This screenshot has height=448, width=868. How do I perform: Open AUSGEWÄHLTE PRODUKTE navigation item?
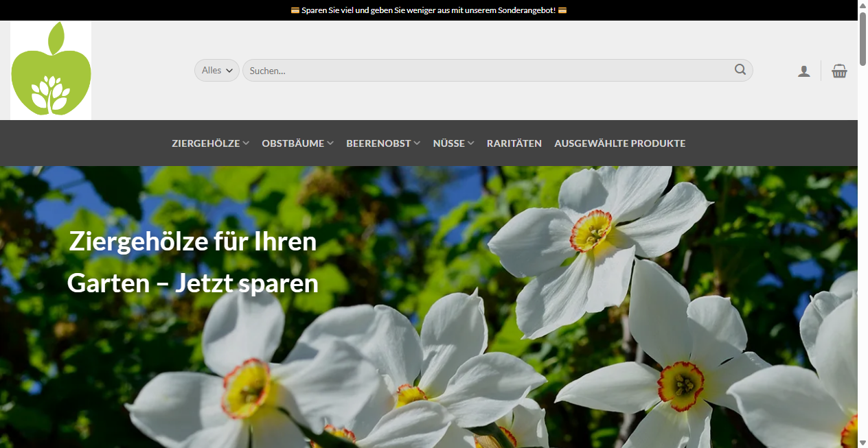(619, 143)
